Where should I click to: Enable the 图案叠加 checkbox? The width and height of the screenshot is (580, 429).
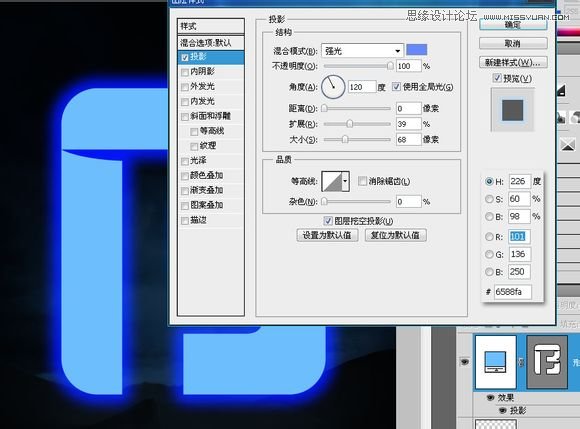tap(185, 206)
